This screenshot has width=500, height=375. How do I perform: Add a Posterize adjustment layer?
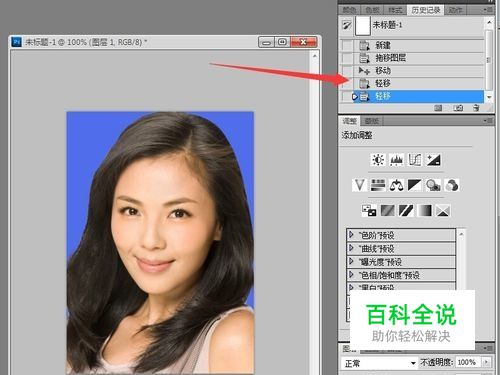(x=388, y=211)
